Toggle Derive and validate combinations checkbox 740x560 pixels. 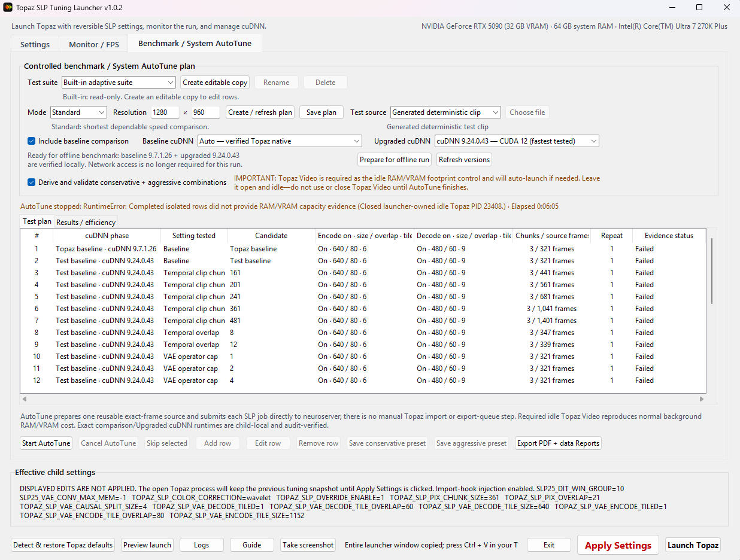[x=31, y=182]
